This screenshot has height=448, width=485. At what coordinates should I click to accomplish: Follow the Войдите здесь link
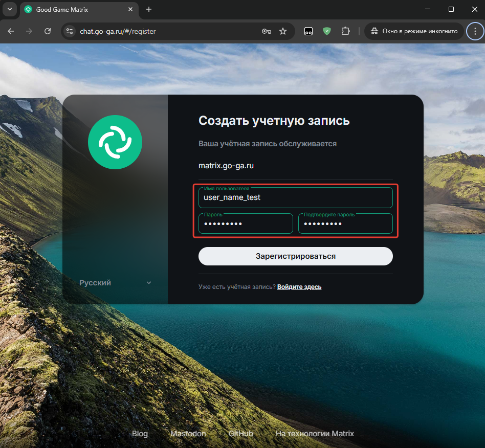pos(299,287)
